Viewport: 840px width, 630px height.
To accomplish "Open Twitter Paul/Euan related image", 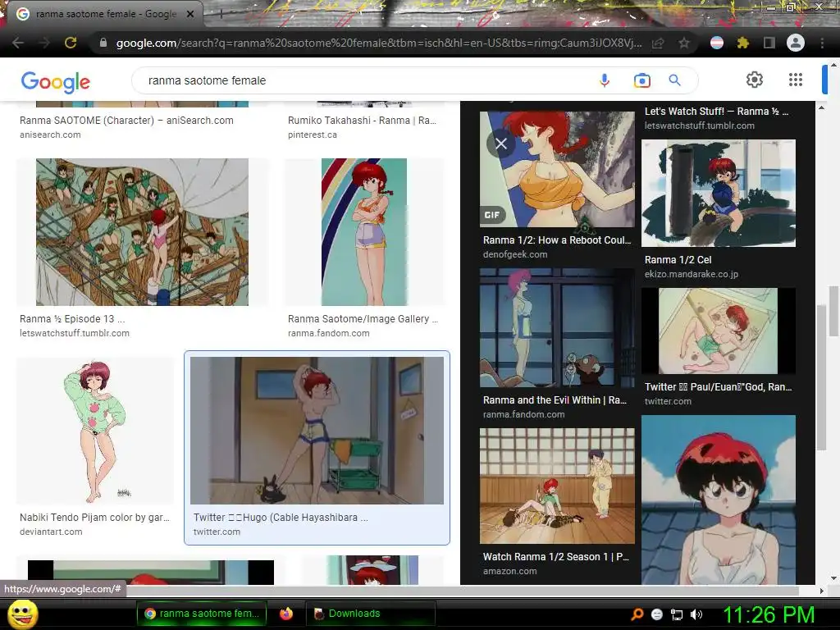I will (719, 331).
